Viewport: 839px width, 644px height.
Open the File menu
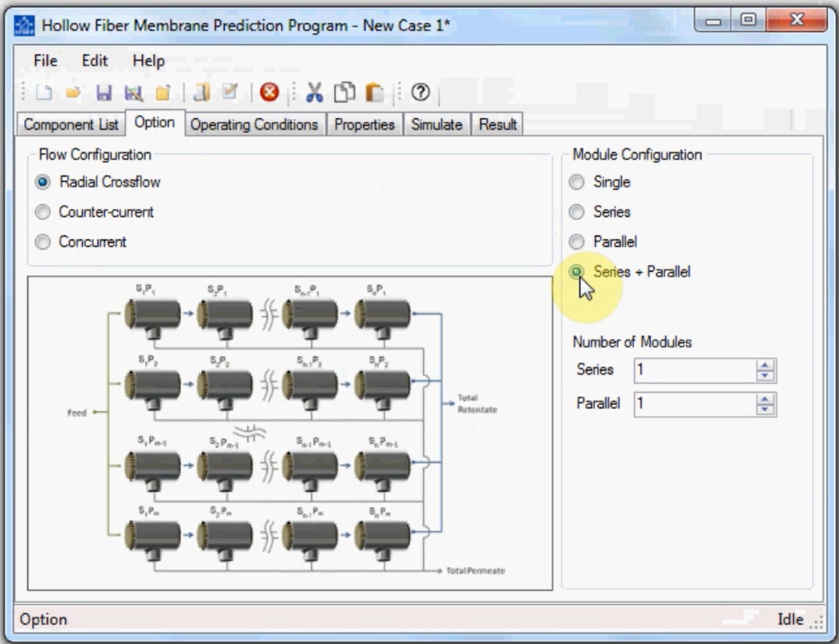pyautogui.click(x=45, y=61)
